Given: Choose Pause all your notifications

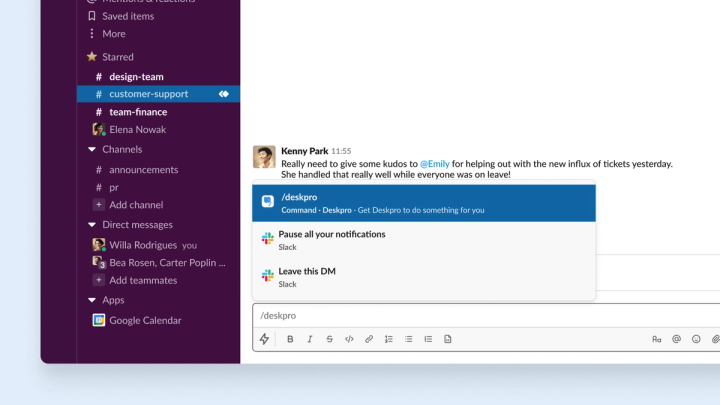Looking at the screenshot, I should point(424,240).
